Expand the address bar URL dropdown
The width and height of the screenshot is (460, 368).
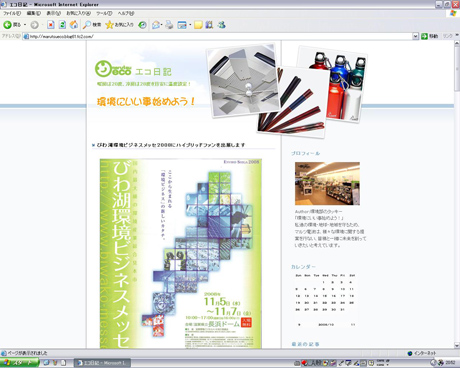point(415,36)
